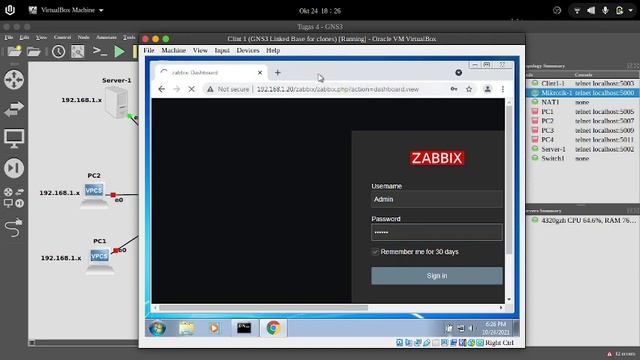Go back in Chrome browser
The height and width of the screenshot is (360, 640).
(x=162, y=89)
